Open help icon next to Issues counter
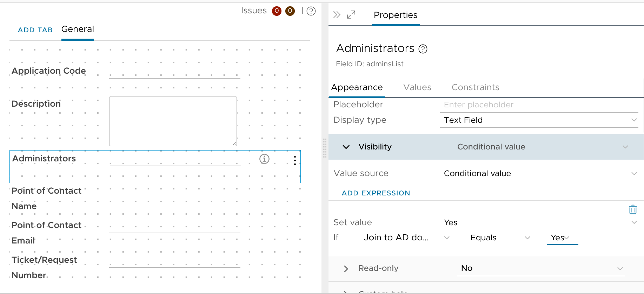 pos(311,11)
